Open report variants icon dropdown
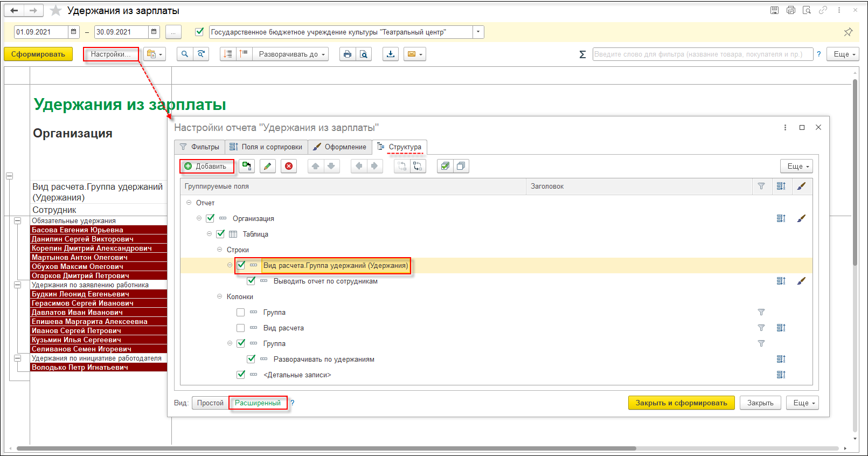This screenshot has width=868, height=456. coord(155,54)
